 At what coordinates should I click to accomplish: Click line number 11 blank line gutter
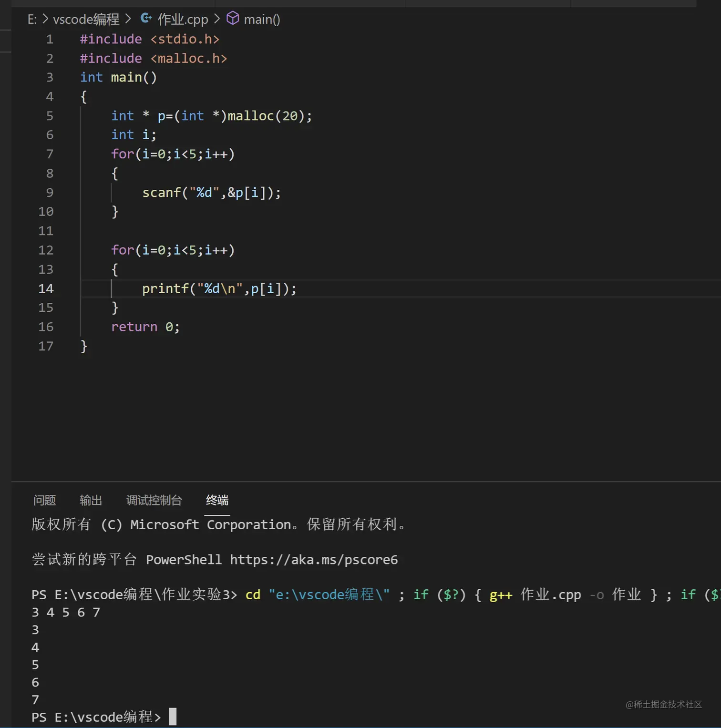pyautogui.click(x=46, y=231)
